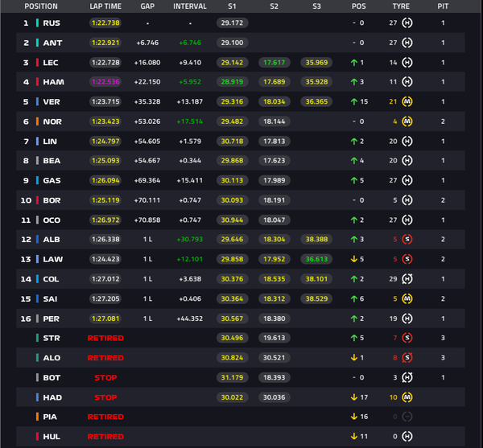The width and height of the screenshot is (483, 448).
Task: Select the PIT column header
Action: [443, 6]
